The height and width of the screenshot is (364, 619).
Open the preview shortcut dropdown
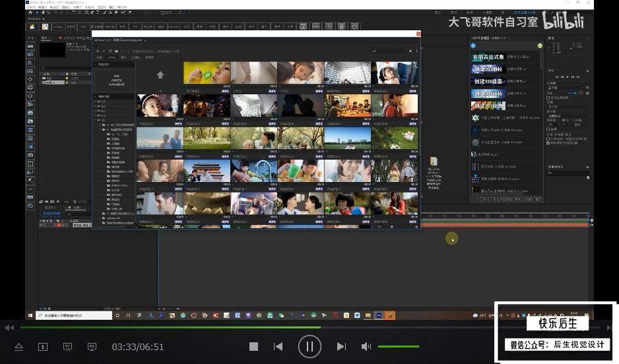[x=566, y=88]
